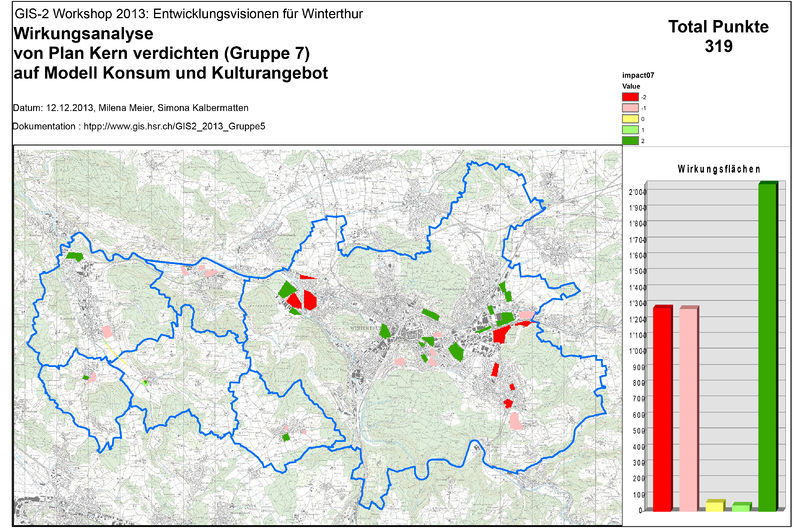This screenshot has height=528, width=800.
Task: Click the small light green chart bar
Action: [741, 506]
